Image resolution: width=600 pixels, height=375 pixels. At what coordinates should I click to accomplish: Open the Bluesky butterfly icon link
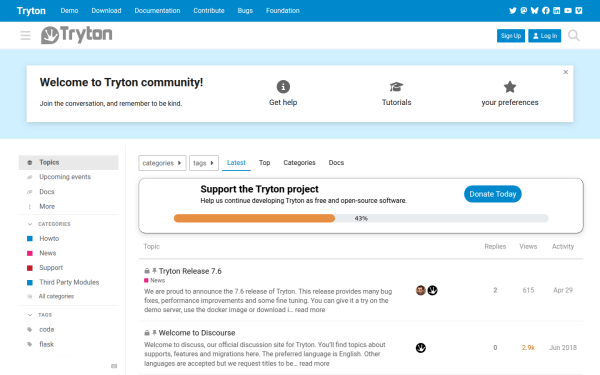[535, 11]
